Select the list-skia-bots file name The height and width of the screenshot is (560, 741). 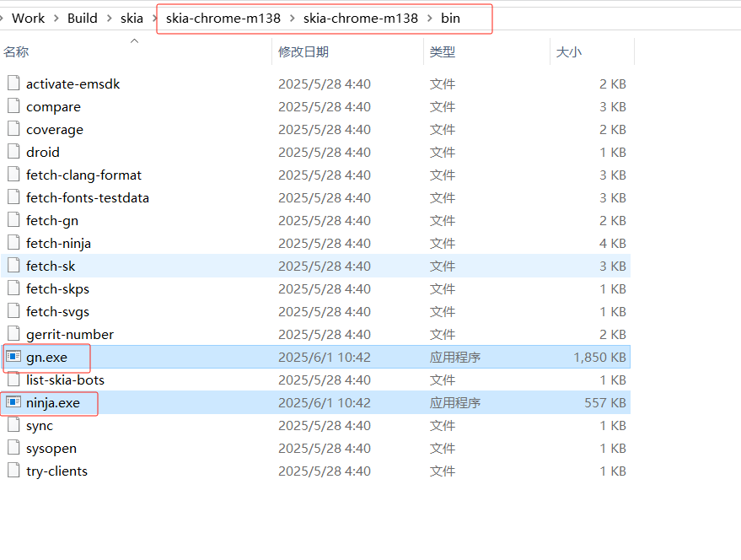coord(65,380)
